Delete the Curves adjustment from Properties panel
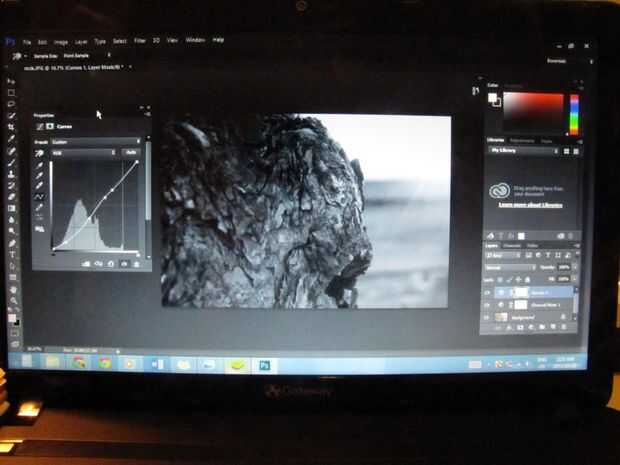 pyautogui.click(x=137, y=264)
